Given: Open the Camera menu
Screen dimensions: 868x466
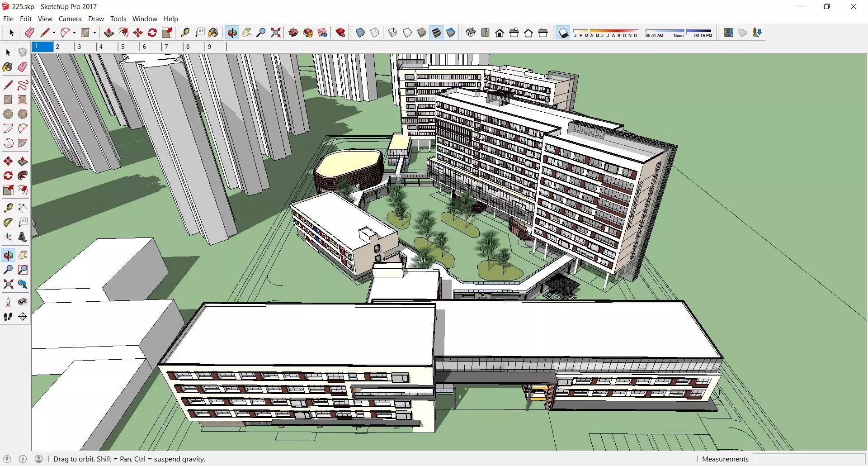Looking at the screenshot, I should (70, 19).
